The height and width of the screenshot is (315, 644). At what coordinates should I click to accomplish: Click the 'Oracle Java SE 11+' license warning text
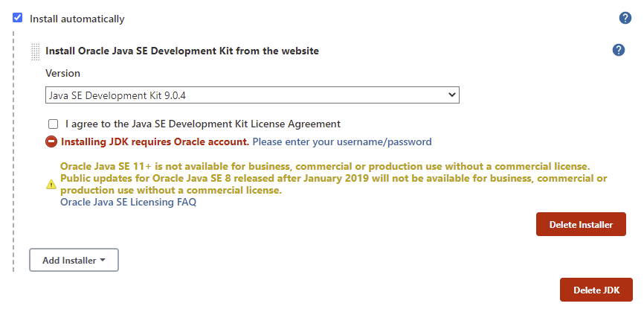coord(333,179)
